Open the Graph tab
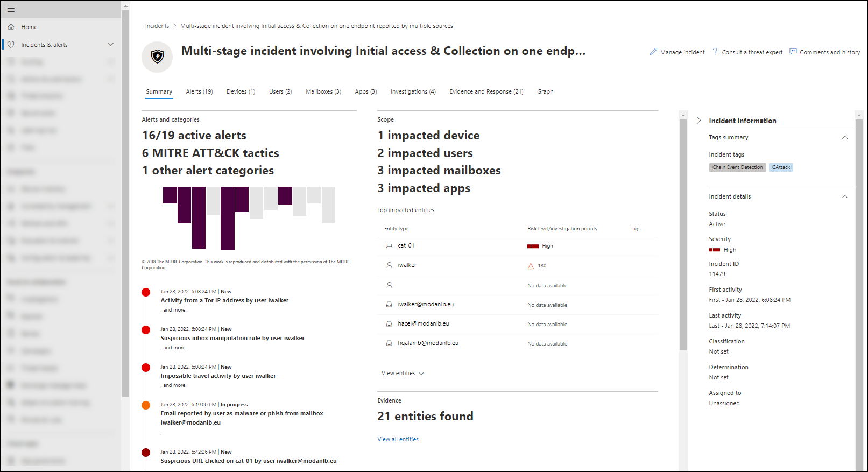This screenshot has width=868, height=472. coord(545,92)
